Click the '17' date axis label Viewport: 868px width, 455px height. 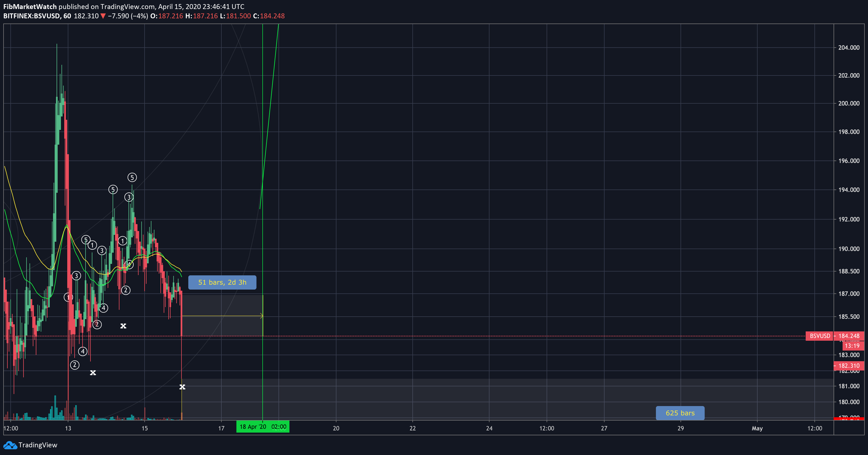221,428
